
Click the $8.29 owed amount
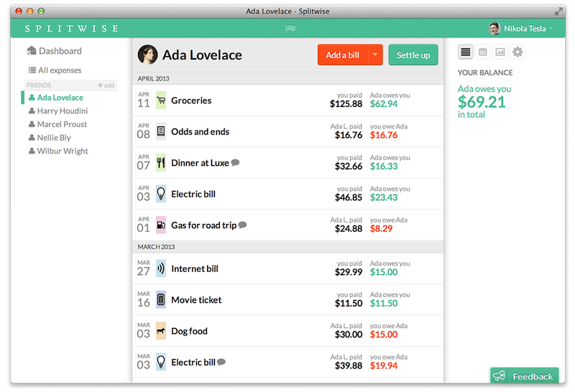pos(381,228)
